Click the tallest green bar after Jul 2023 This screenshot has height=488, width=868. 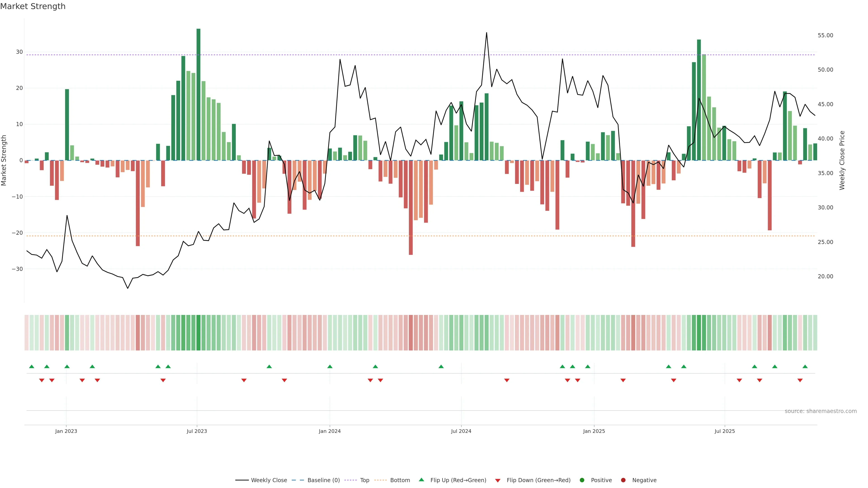point(198,94)
